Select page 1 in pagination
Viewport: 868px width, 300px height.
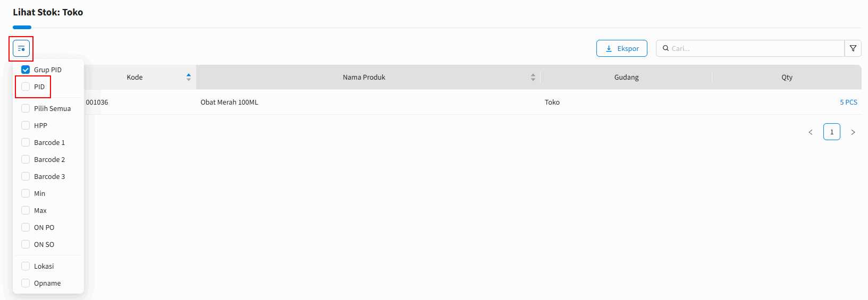[x=831, y=132]
